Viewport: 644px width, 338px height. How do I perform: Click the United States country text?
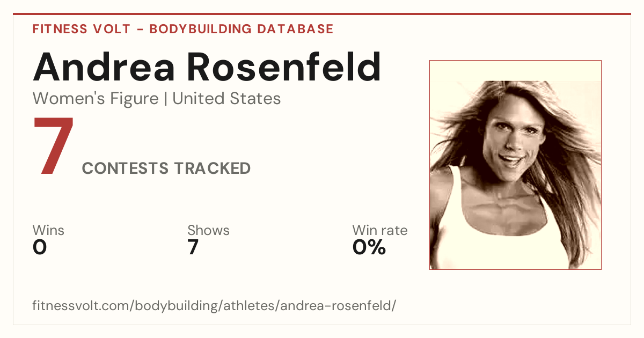pyautogui.click(x=226, y=99)
